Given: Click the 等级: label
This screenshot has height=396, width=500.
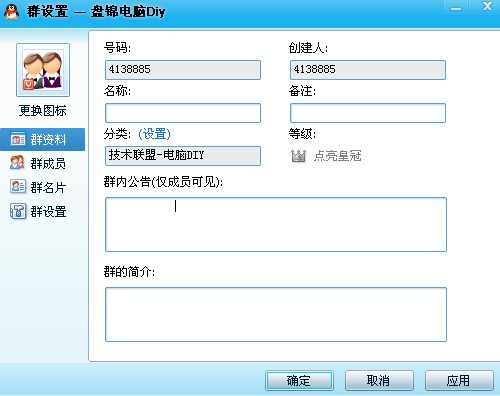Looking at the screenshot, I should (x=302, y=134).
